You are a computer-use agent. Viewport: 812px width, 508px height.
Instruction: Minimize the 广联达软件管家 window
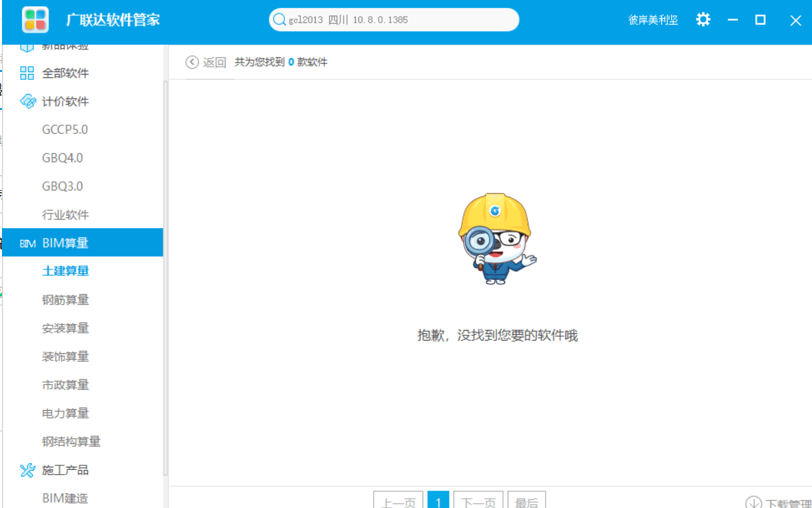733,20
